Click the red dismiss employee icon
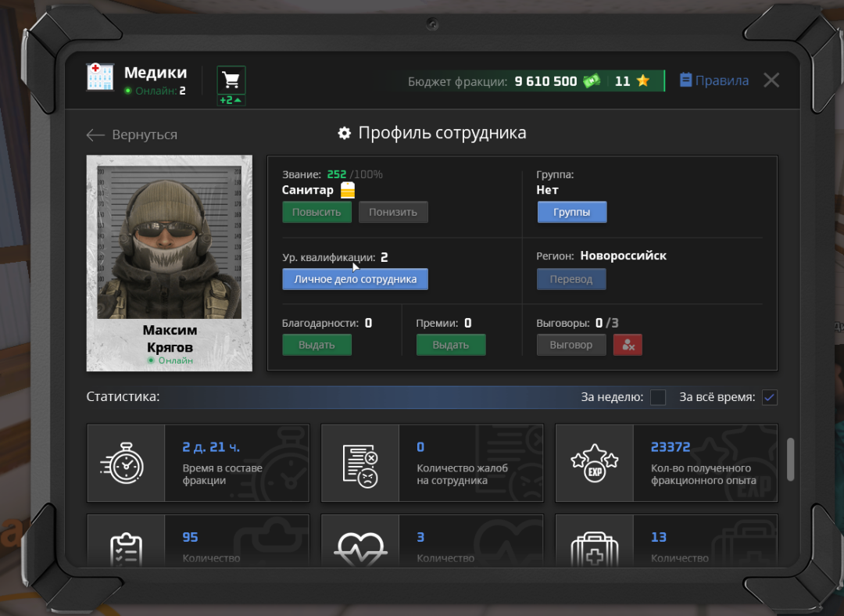The width and height of the screenshot is (844, 616). [x=628, y=345]
